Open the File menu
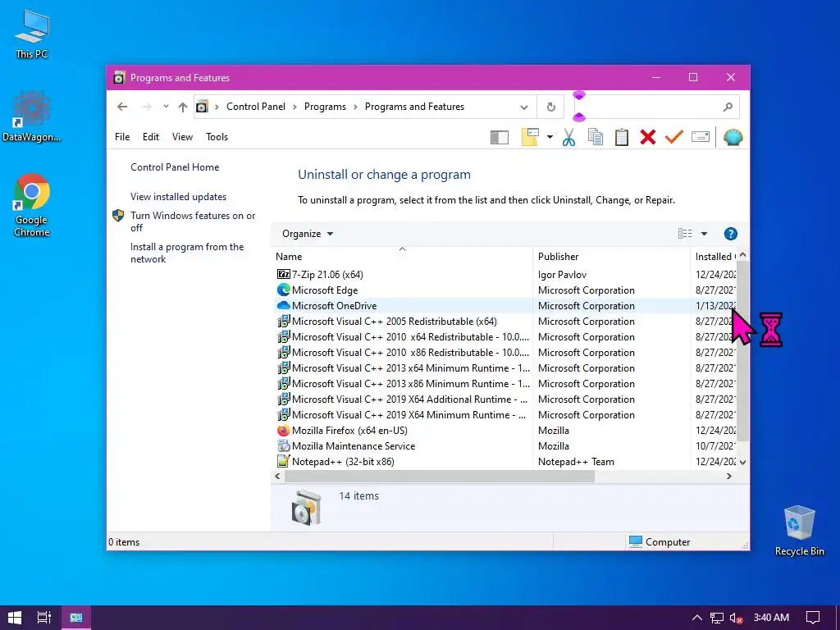 pyautogui.click(x=122, y=137)
